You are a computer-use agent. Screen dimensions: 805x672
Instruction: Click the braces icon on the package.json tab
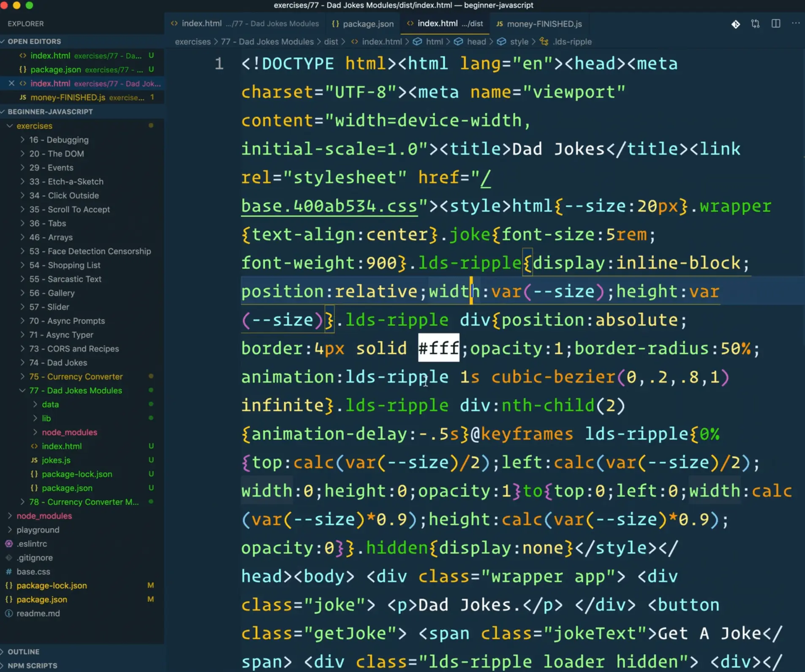tap(336, 24)
